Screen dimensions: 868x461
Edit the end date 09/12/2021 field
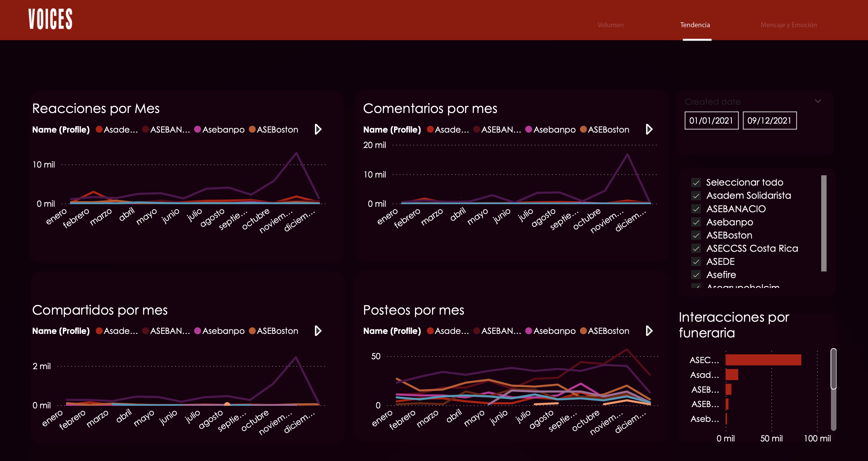pos(769,121)
